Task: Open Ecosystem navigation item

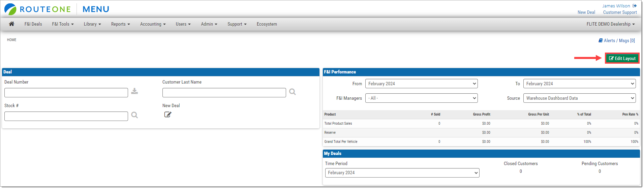Action: 267,24
